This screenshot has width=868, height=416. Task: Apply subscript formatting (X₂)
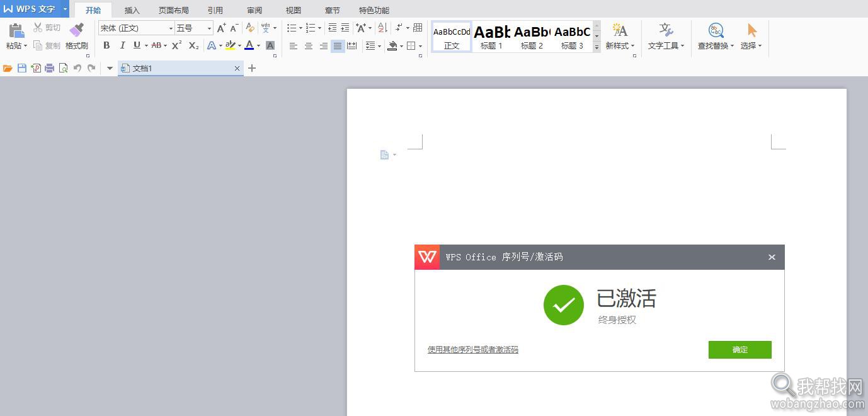coord(194,45)
